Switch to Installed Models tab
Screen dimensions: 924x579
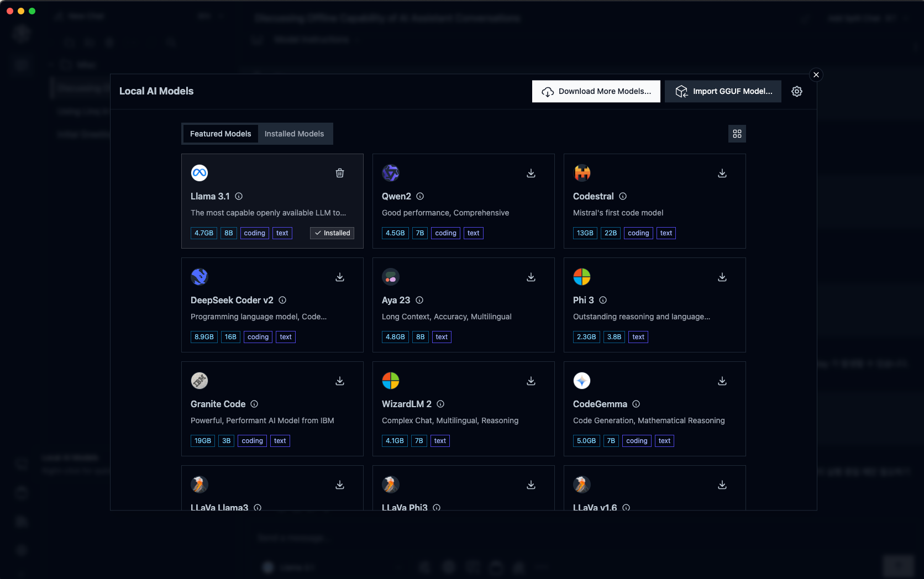coord(294,134)
